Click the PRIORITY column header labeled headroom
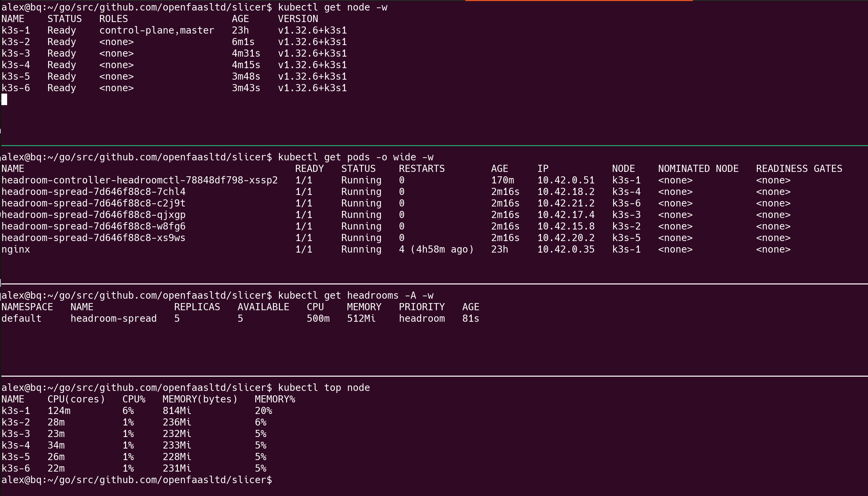 pos(422,318)
